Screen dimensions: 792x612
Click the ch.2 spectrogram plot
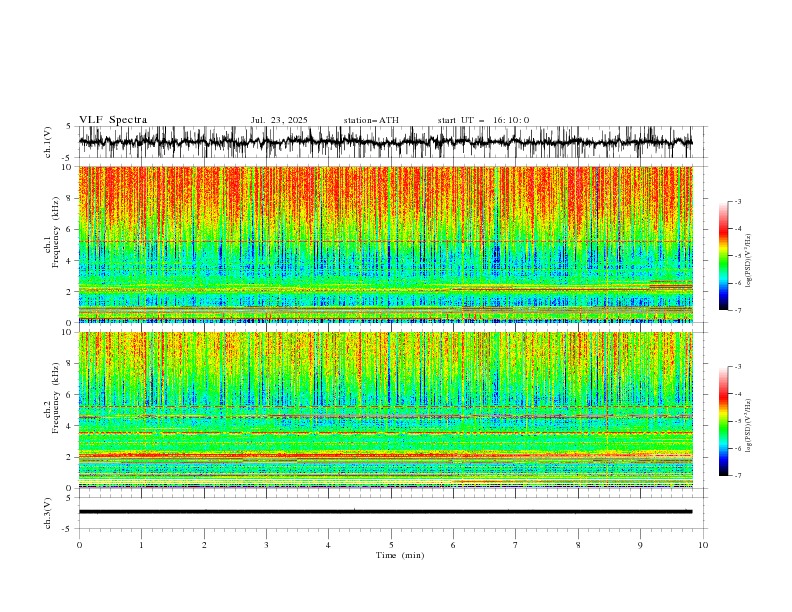(x=385, y=410)
